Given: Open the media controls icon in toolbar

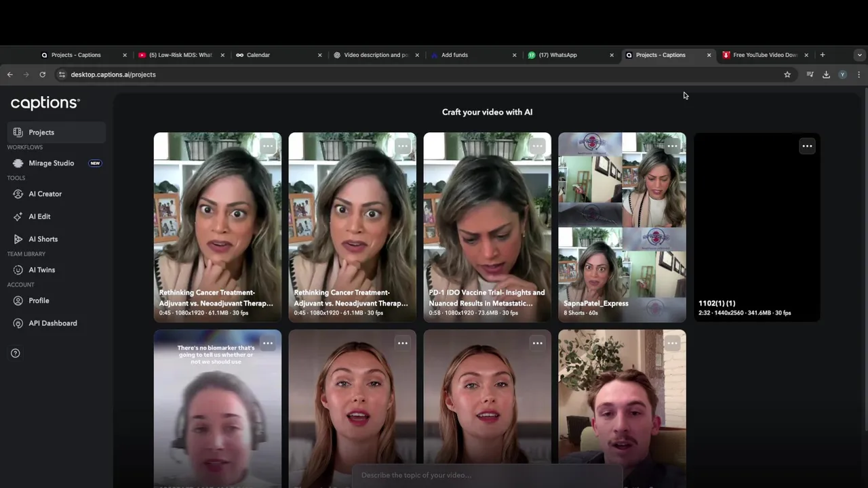Looking at the screenshot, I should point(810,75).
